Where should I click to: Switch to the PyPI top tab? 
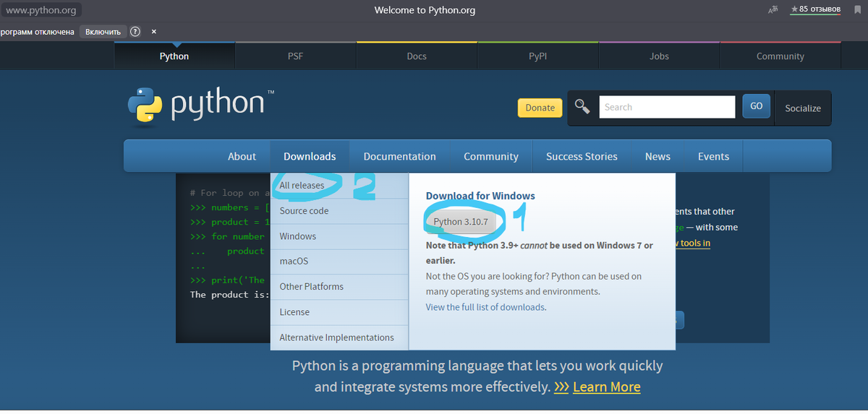tap(537, 56)
